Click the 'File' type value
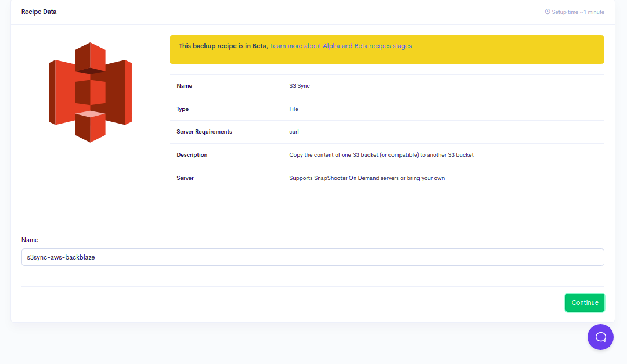This screenshot has width=627, height=364. pyautogui.click(x=294, y=109)
